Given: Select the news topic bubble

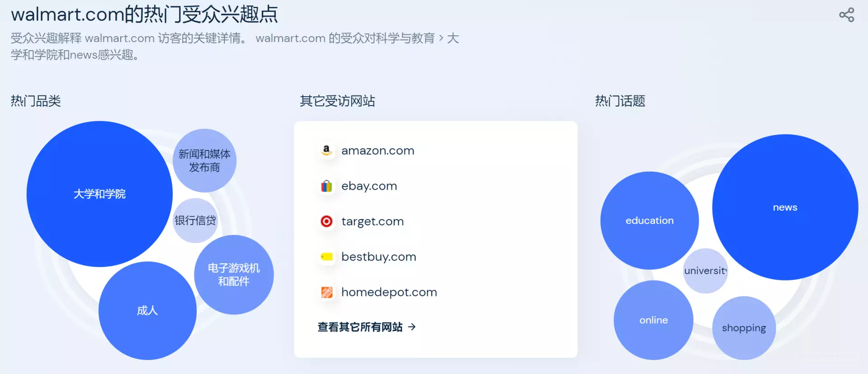Looking at the screenshot, I should click(x=785, y=207).
